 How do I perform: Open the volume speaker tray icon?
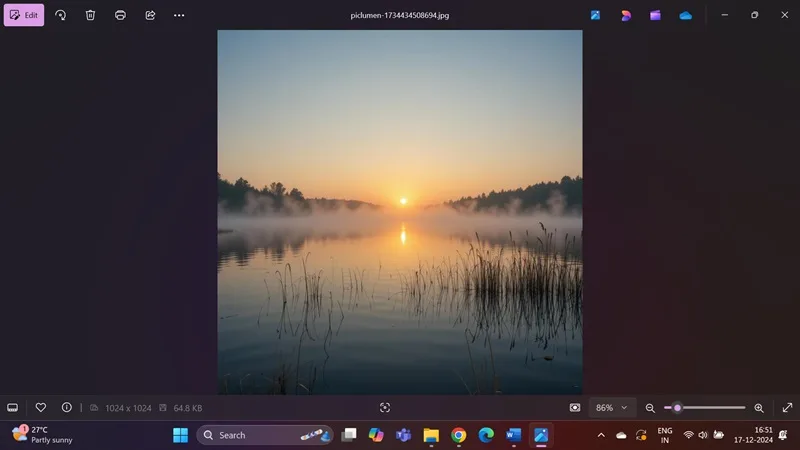coord(703,435)
